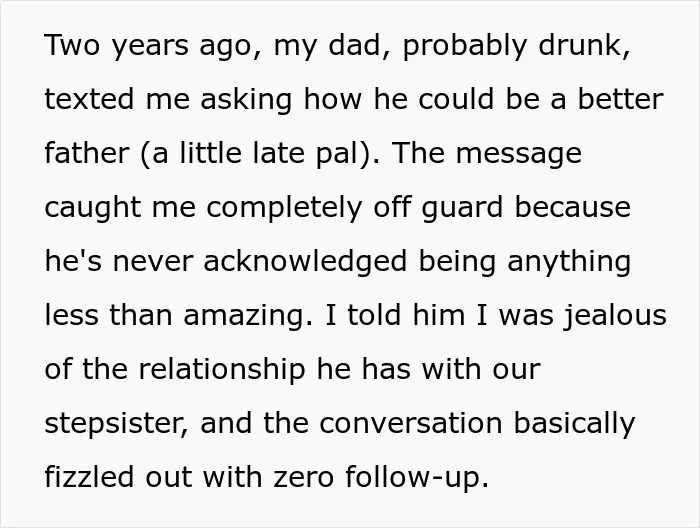Click the word "conversation"
Viewport: 700px width, 528px height.
tap(411, 423)
